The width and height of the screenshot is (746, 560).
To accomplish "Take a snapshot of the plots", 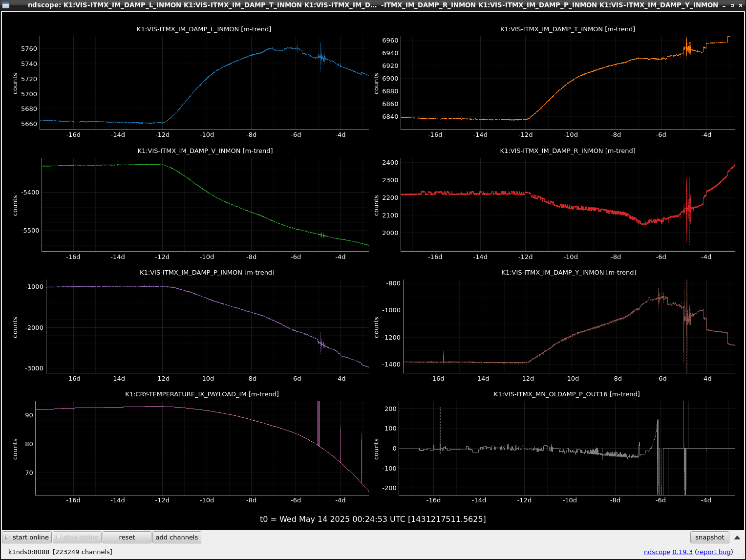I will (x=709, y=537).
